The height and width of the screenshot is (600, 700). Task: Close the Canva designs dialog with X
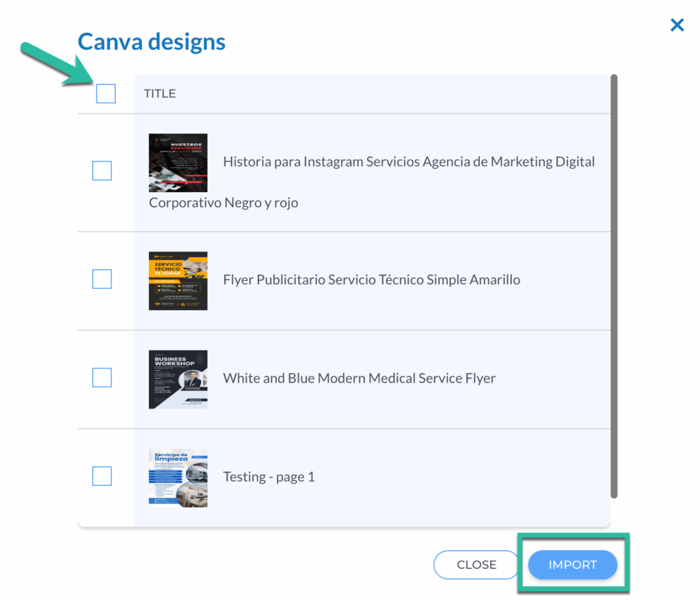[677, 25]
